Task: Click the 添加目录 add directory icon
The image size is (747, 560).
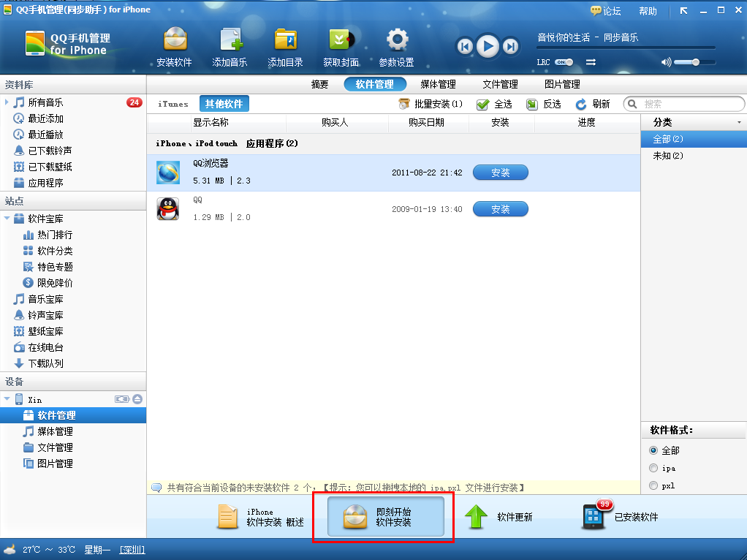Action: (286, 39)
